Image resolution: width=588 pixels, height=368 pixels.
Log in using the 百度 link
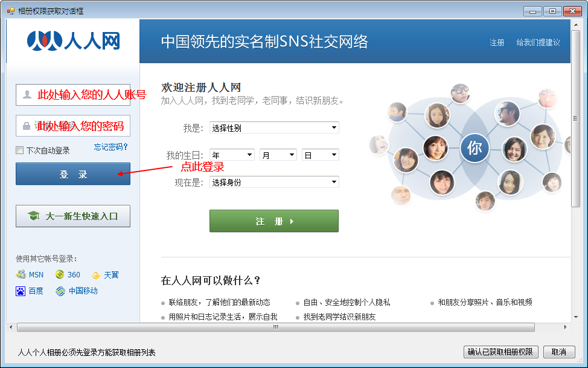pyautogui.click(x=36, y=291)
